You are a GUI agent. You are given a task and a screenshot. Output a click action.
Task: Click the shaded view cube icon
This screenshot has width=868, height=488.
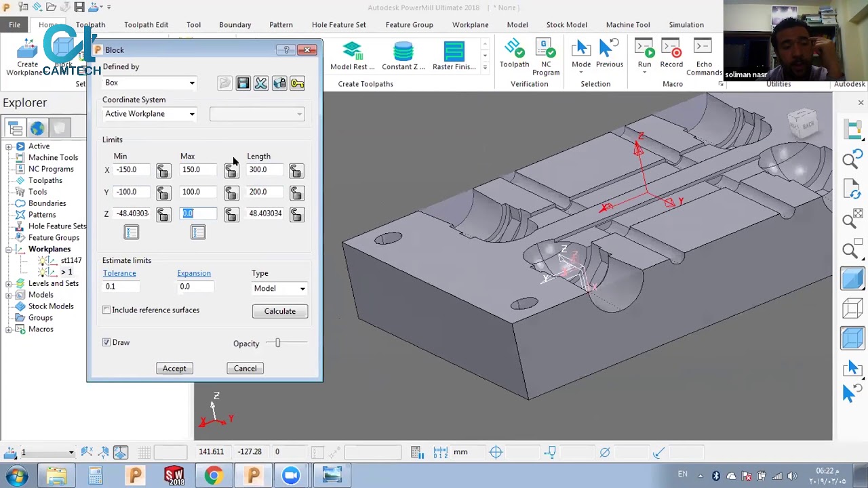click(x=852, y=279)
